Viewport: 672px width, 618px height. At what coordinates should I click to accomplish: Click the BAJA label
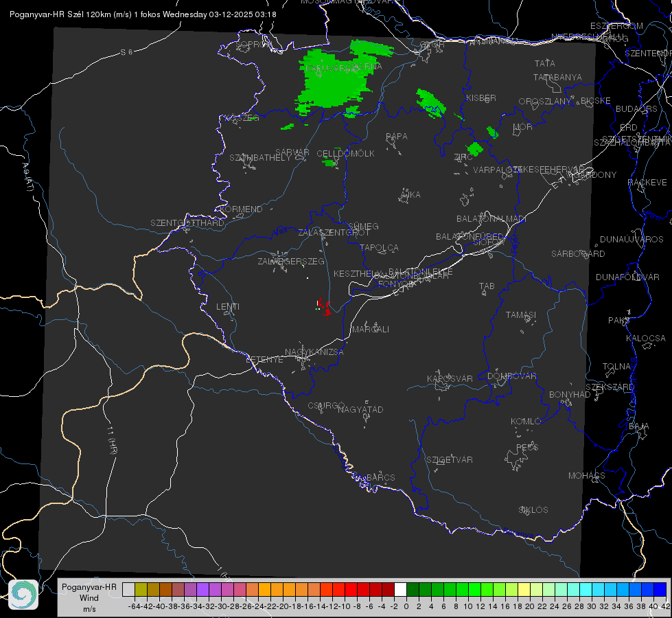639,426
